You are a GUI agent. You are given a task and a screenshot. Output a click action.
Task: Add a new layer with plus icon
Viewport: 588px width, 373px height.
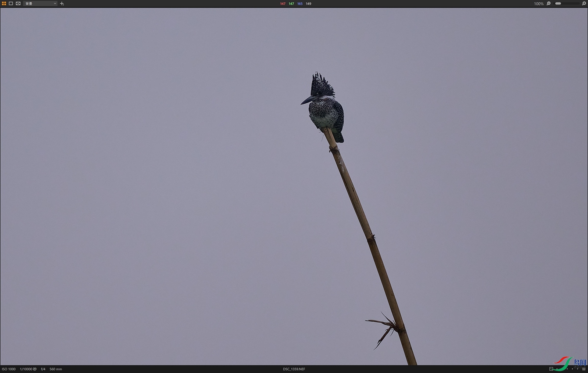[62, 4]
